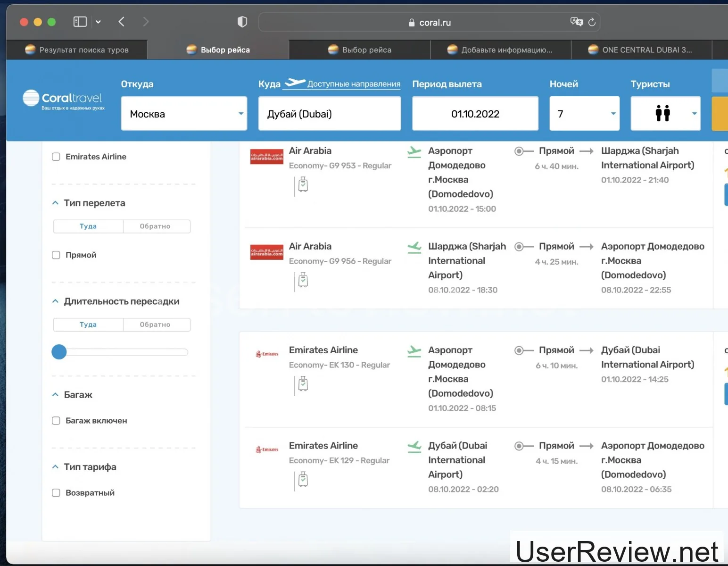
Task: Click baggage icon for flight EK 129
Action: click(x=303, y=480)
